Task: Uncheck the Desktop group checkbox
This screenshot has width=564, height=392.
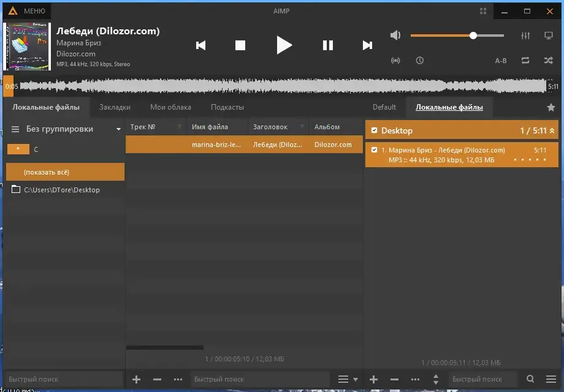Action: pos(374,130)
